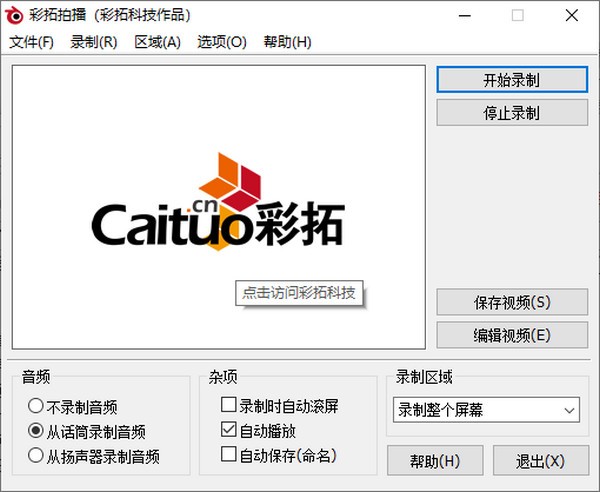Open the 选项(O) menu
The width and height of the screenshot is (600, 492).
click(222, 42)
